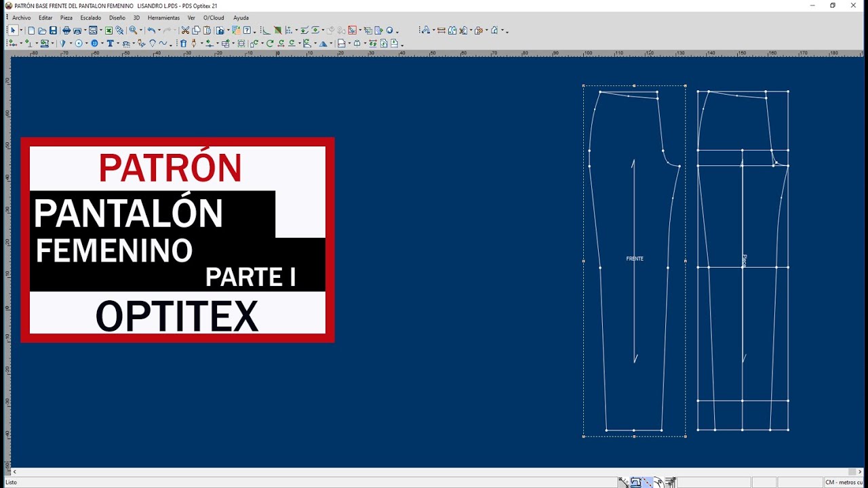Toggle the curve snap status bar icon
Screen dimensions: 868x488
pyautogui.click(x=658, y=483)
